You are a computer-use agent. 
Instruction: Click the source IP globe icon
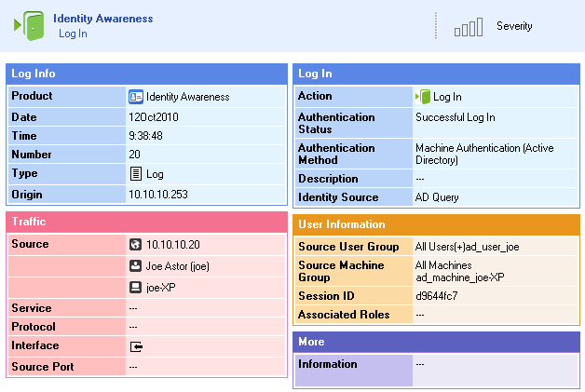[x=135, y=244]
